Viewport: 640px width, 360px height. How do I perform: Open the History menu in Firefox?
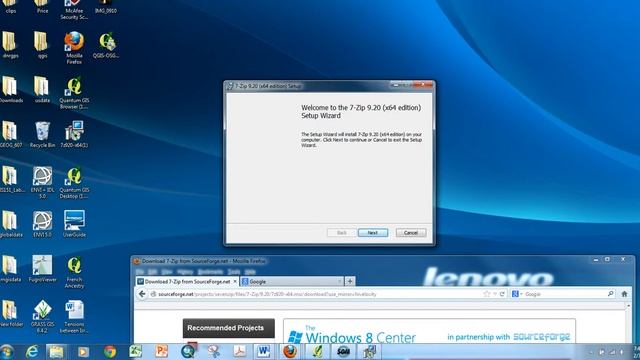pos(185,272)
